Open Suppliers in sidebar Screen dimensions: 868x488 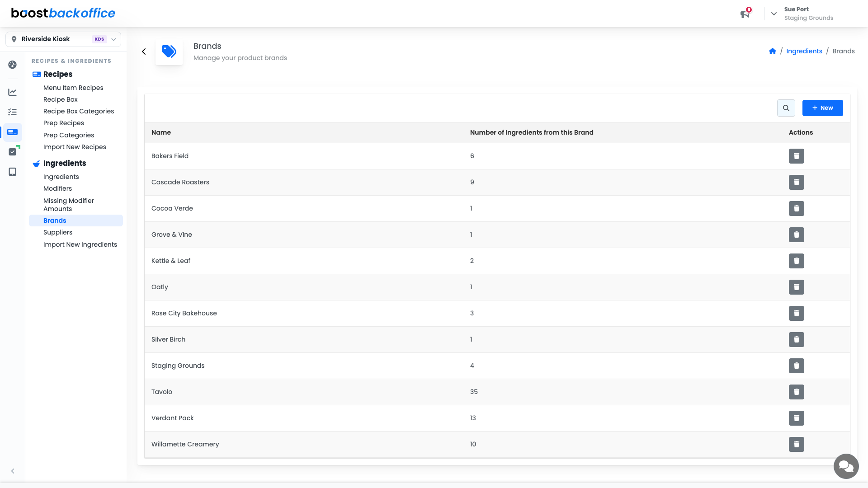pyautogui.click(x=58, y=232)
